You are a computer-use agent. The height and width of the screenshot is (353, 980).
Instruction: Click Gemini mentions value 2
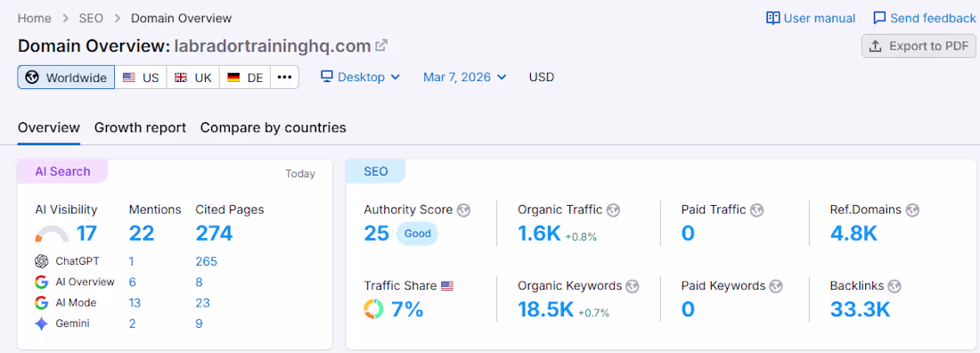133,324
